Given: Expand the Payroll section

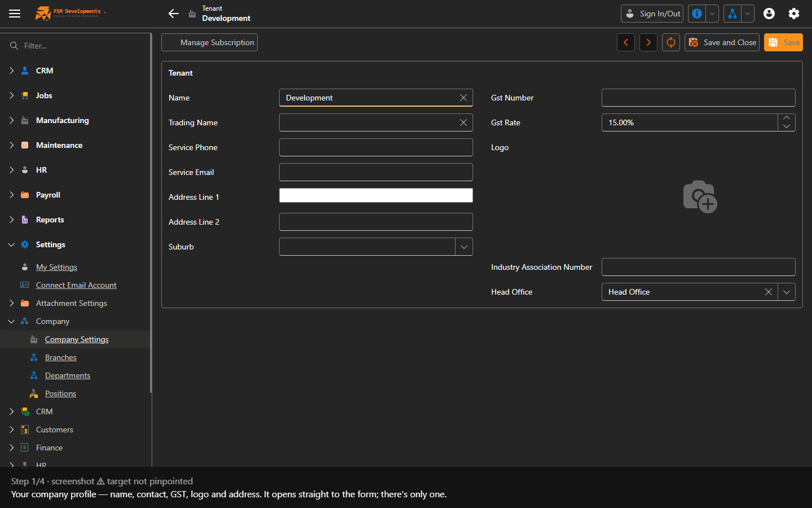Looking at the screenshot, I should pos(11,195).
